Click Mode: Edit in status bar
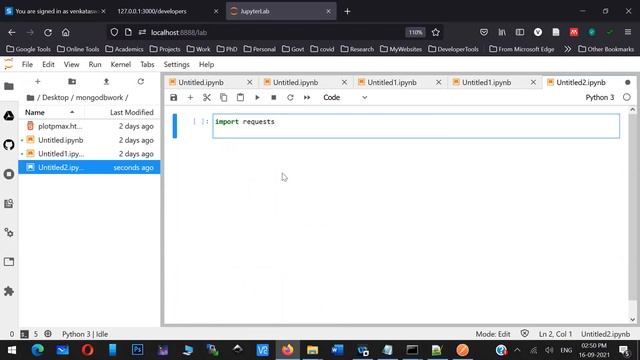 pyautogui.click(x=493, y=334)
